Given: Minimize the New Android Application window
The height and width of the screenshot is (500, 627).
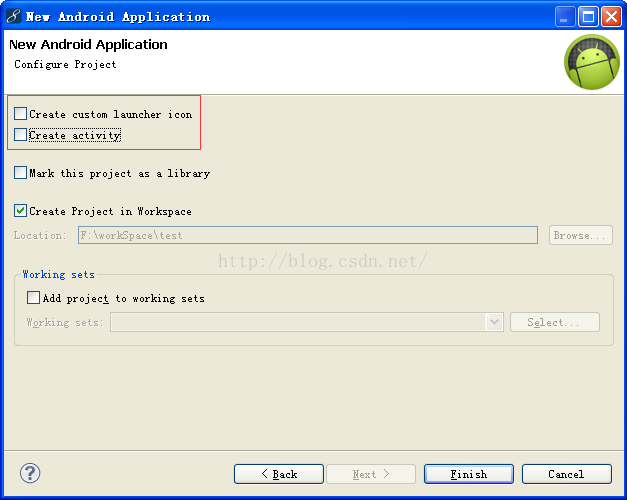Looking at the screenshot, I should pyautogui.click(x=565, y=17).
